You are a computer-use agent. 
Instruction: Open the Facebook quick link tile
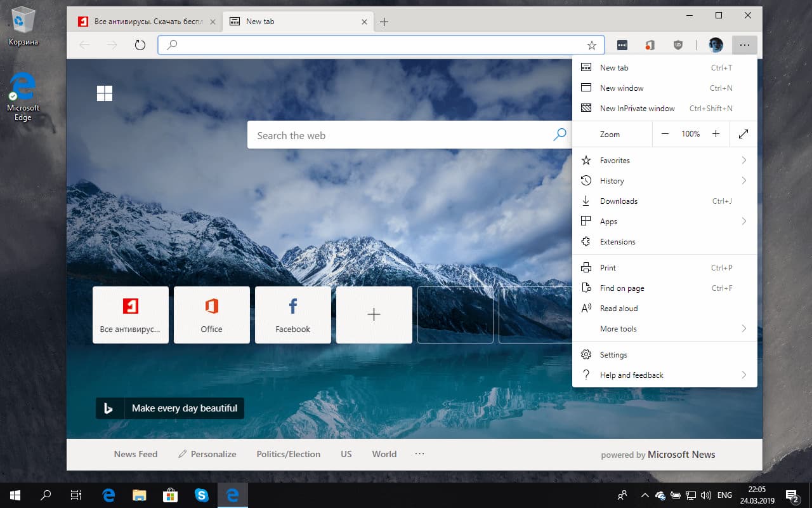[293, 315]
